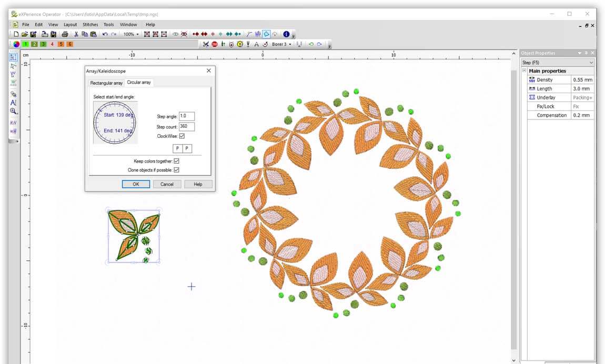Disable Keep colors together
Image resolution: width=605 pixels, height=364 pixels.
[x=176, y=161]
